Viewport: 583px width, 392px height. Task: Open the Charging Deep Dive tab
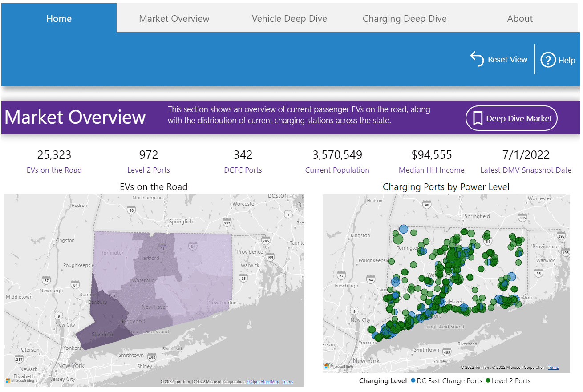pos(405,19)
